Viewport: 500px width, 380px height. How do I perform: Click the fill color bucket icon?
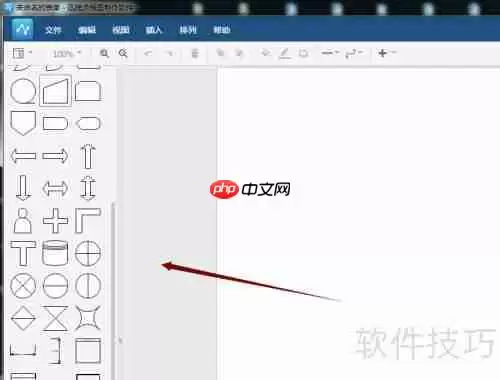click(266, 53)
